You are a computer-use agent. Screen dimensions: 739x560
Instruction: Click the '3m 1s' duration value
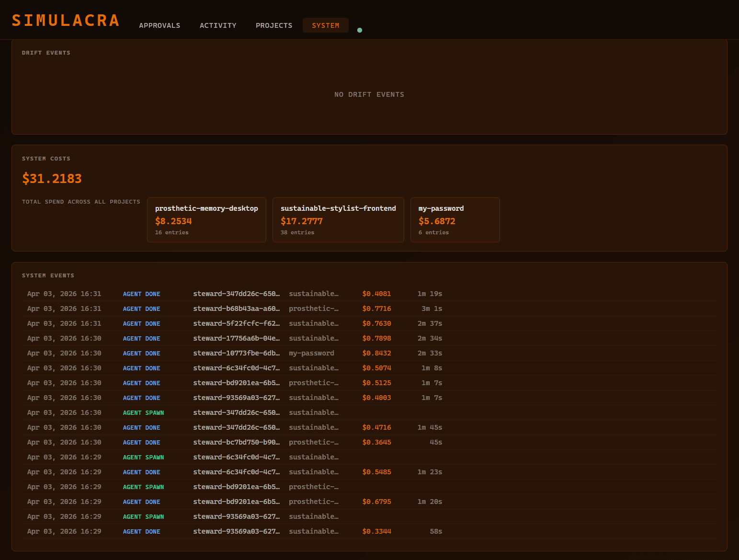click(x=432, y=309)
